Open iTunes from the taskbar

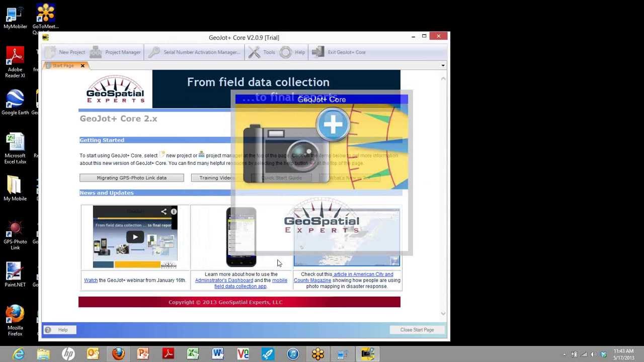[x=293, y=354]
